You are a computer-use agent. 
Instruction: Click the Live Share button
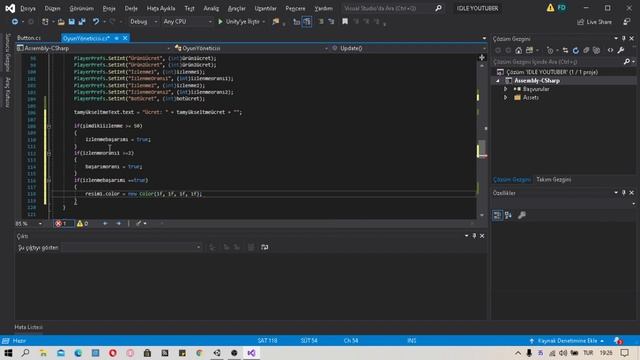tap(594, 22)
